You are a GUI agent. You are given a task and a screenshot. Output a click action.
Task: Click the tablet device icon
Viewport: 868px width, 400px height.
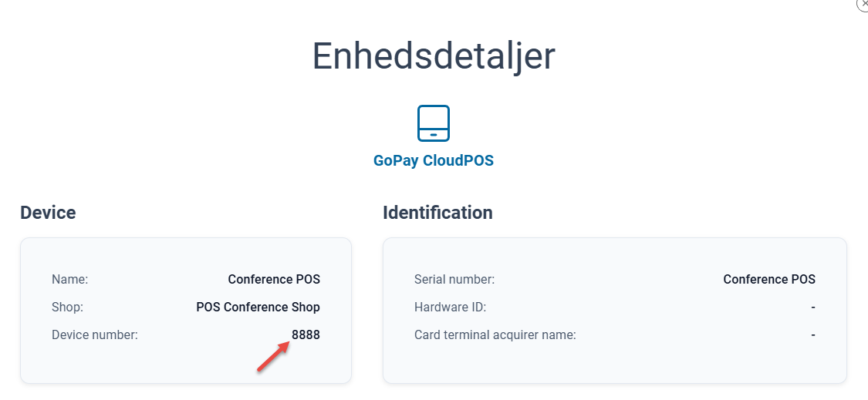click(434, 123)
